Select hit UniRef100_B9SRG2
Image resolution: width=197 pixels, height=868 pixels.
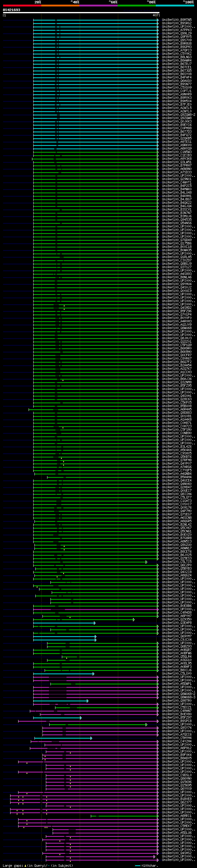(177, 23)
